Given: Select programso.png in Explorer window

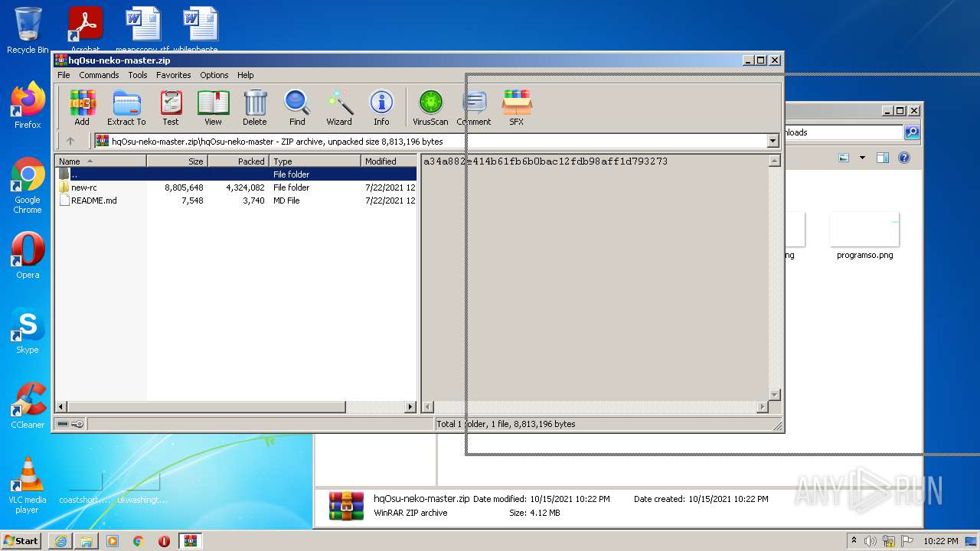Looking at the screenshot, I should coord(865,237).
